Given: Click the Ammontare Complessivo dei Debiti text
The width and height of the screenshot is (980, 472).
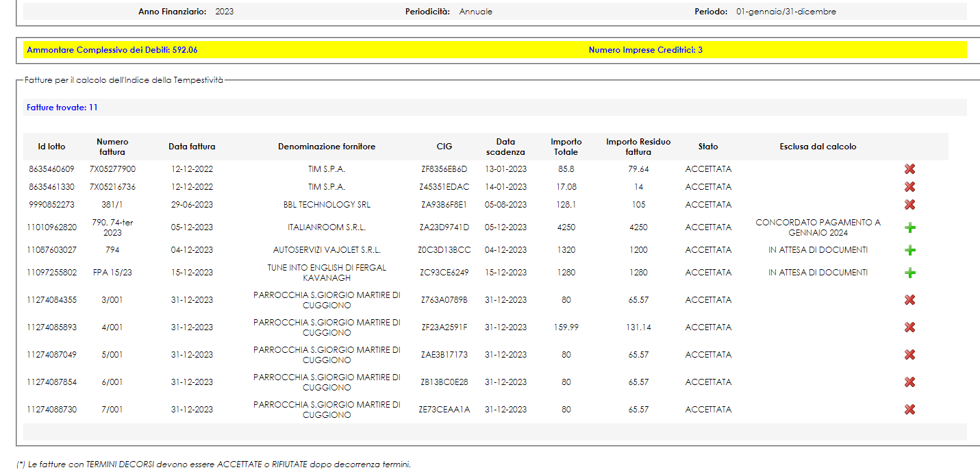Looking at the screenshot, I should (112, 50).
